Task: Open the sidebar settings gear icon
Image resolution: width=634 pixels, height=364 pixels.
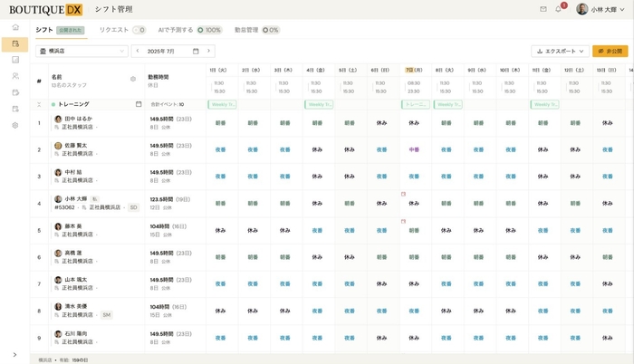Action: tap(14, 125)
